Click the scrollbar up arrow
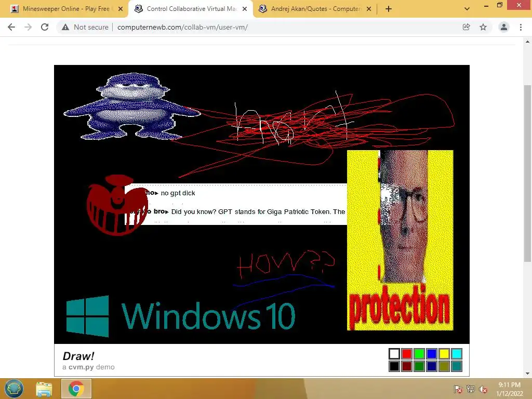Image resolution: width=532 pixels, height=399 pixels. click(x=527, y=42)
